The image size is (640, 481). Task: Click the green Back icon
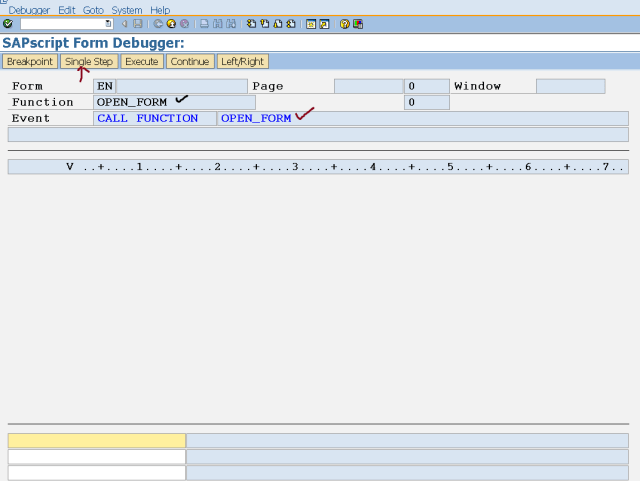click(158, 23)
